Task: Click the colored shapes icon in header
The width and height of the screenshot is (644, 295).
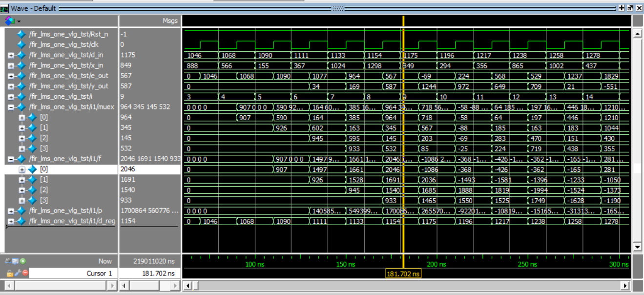Action: [10, 21]
